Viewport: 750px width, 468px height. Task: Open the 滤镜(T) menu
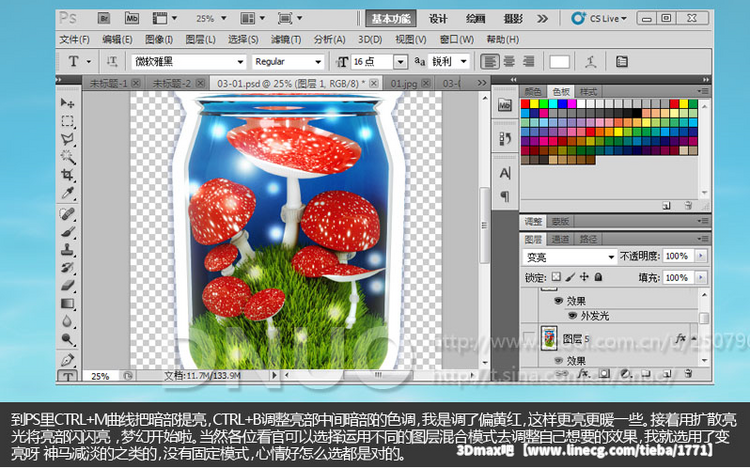point(286,39)
